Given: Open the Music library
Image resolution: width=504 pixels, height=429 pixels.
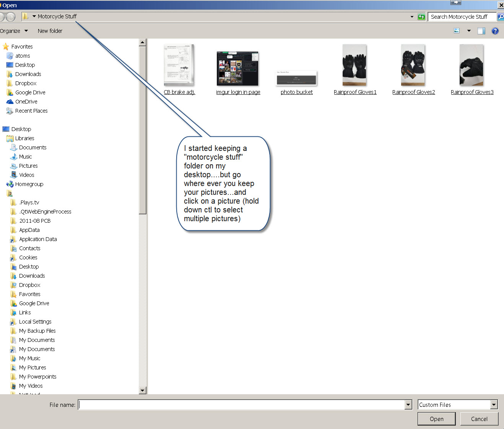Looking at the screenshot, I should tap(25, 157).
